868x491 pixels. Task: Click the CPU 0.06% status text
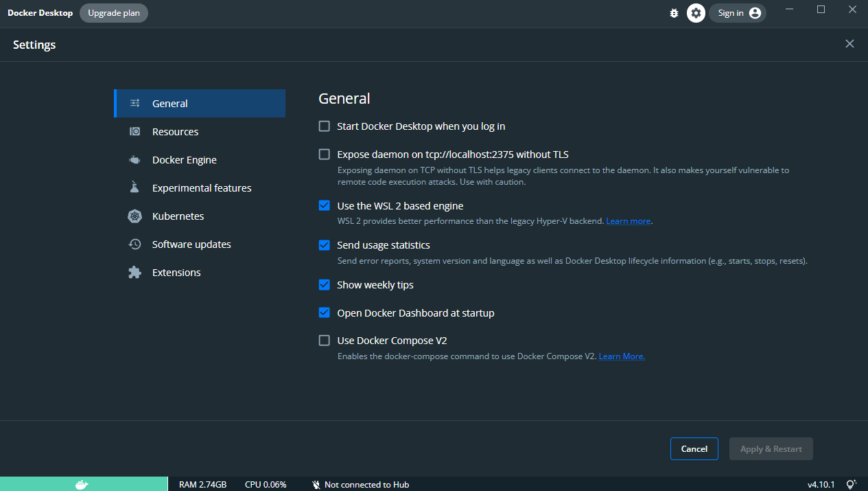[x=266, y=485]
